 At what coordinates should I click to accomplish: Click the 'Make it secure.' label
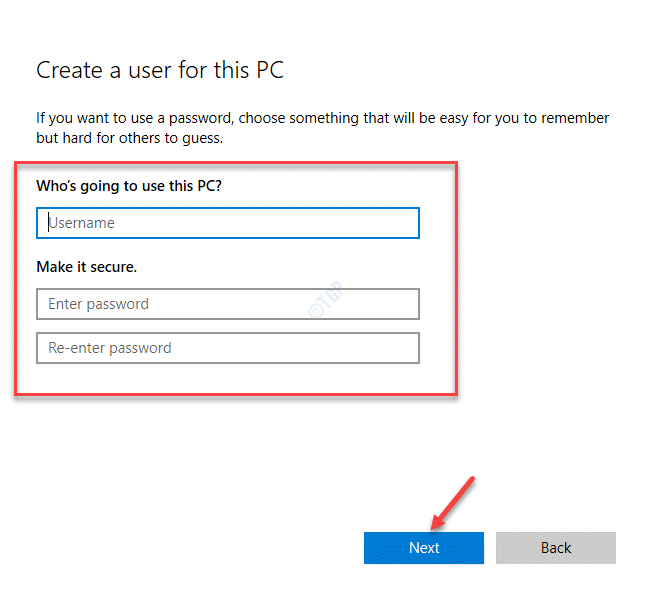click(x=86, y=267)
